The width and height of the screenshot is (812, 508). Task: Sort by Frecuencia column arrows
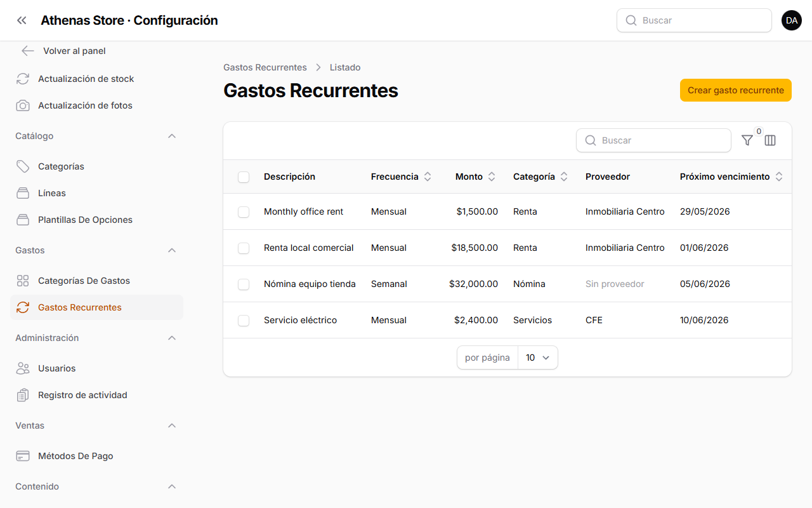tap(428, 177)
